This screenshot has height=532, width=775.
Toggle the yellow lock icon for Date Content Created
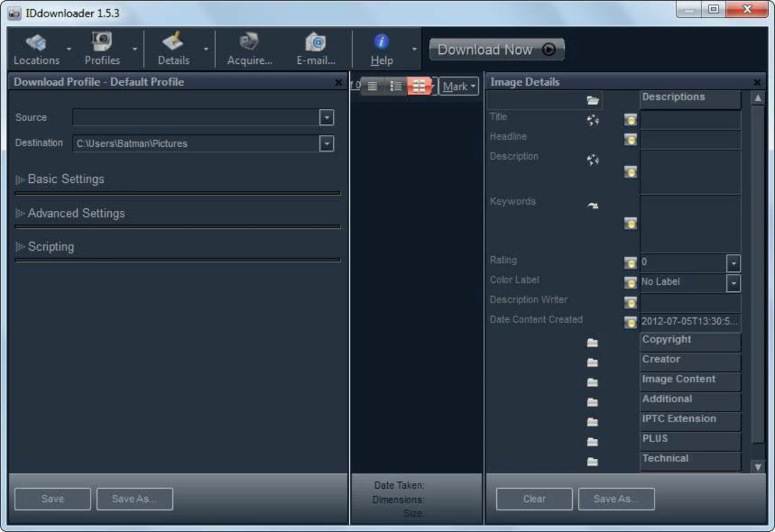point(630,322)
